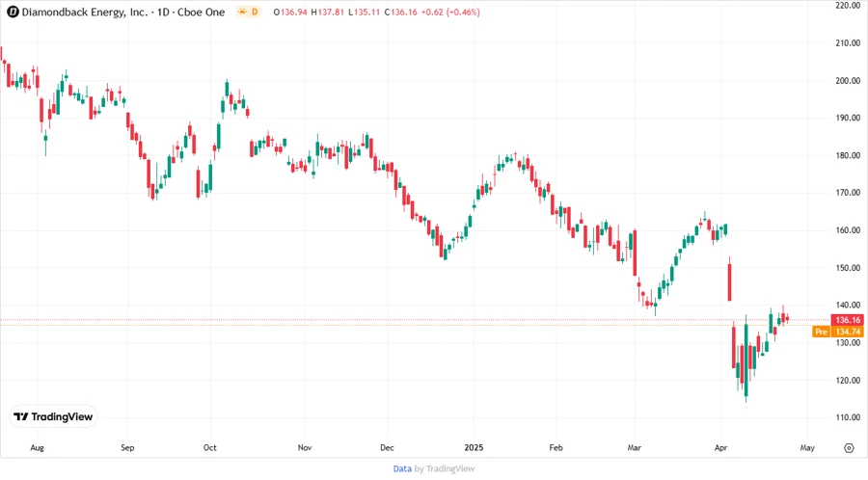Select the red 136.16 last price label

tap(848, 320)
